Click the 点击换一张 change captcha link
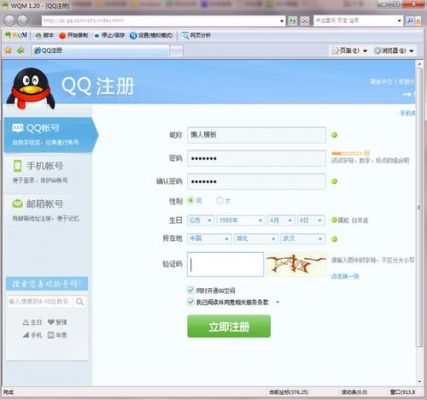Viewport: 427px width, 400px height. tap(345, 276)
